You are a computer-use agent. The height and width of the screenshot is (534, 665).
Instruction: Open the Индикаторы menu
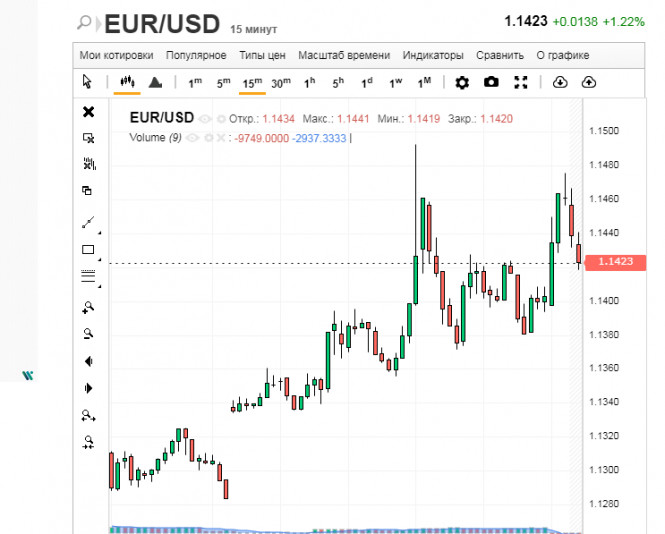pyautogui.click(x=433, y=56)
